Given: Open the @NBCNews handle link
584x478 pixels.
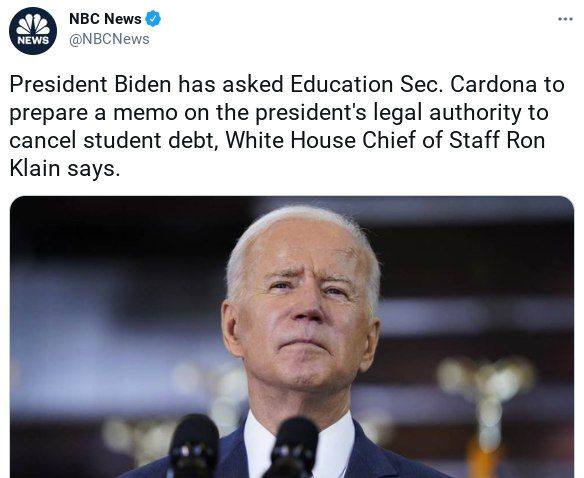Looking at the screenshot, I should [x=109, y=39].
